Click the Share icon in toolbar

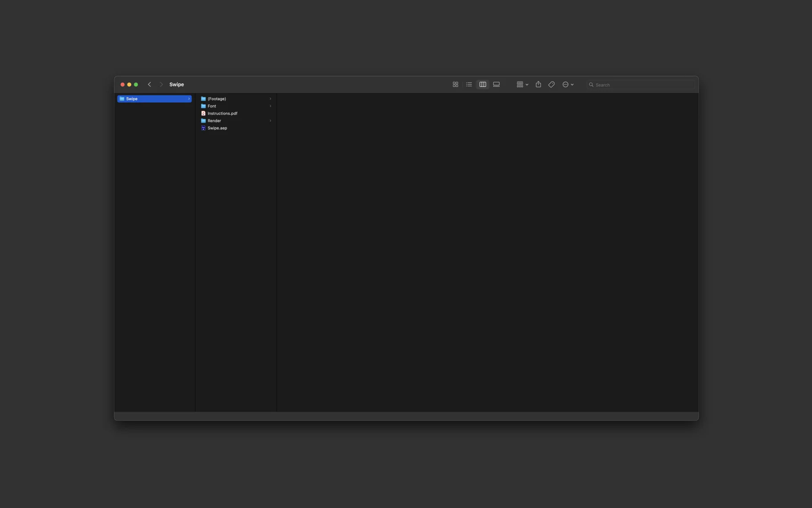[538, 85]
